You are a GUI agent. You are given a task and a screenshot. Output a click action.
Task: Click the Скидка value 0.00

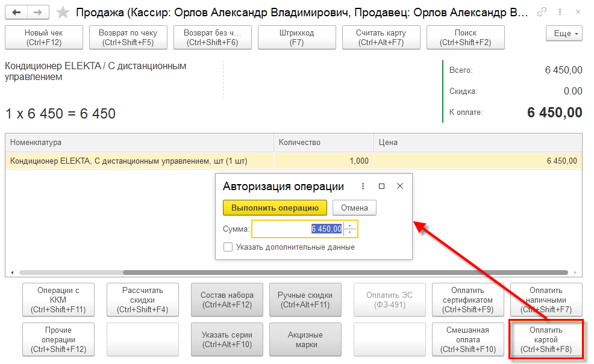573,91
